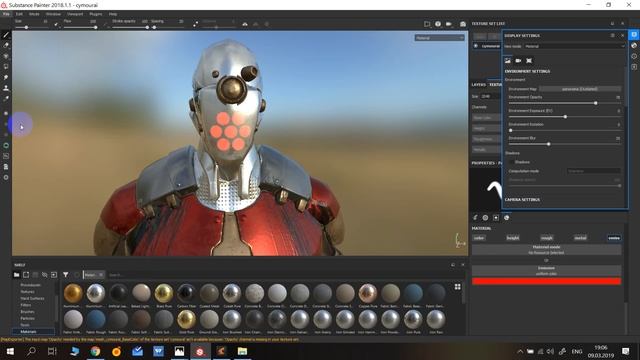Click the red emissive color swatch
The width and height of the screenshot is (640, 360).
pos(547,281)
